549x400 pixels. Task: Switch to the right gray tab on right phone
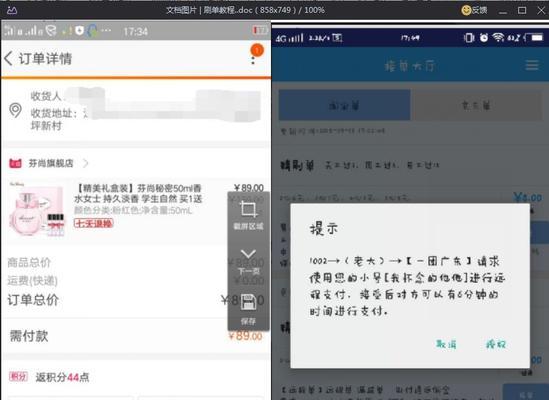(x=476, y=105)
